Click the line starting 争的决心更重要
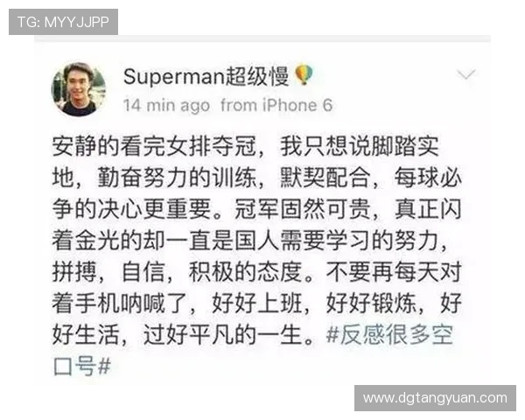The height and width of the screenshot is (420, 525). coord(257,209)
